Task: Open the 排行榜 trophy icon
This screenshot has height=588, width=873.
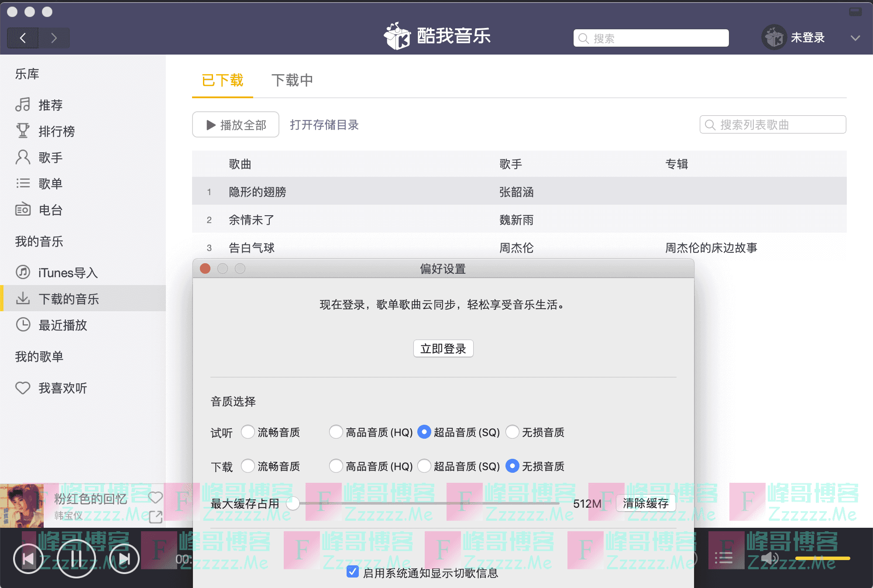Action: pyautogui.click(x=23, y=131)
